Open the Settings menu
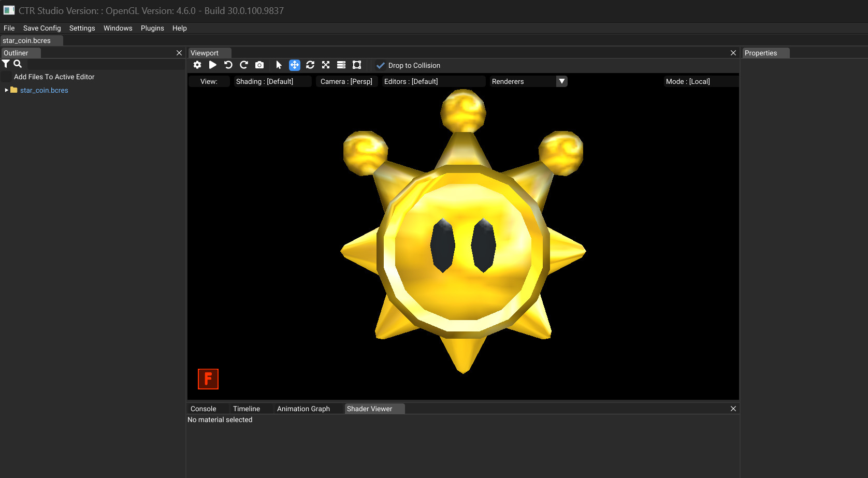868x478 pixels. [82, 28]
